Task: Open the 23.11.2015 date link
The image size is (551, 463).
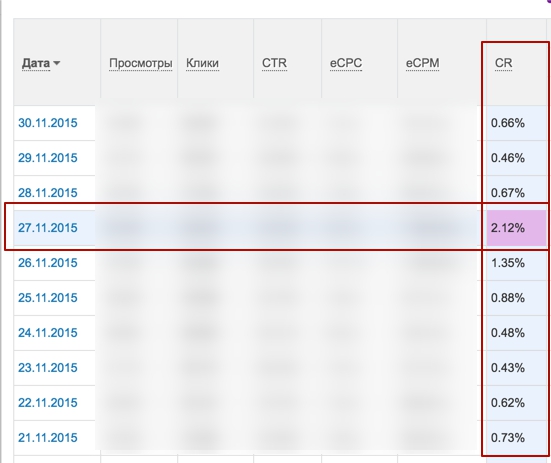Action: point(47,368)
